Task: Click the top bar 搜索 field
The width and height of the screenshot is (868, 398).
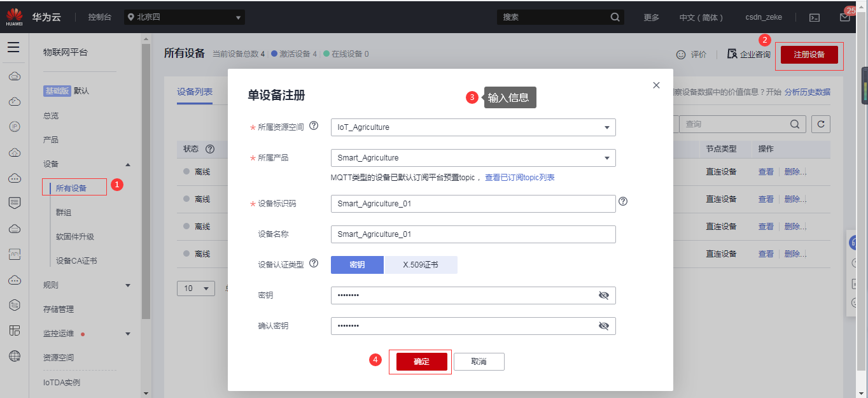Action: click(560, 17)
